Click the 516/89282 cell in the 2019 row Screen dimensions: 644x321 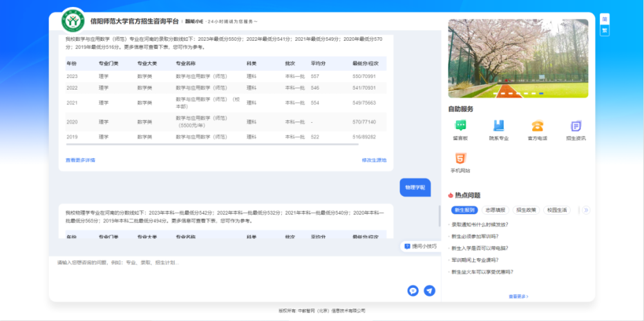[364, 137]
